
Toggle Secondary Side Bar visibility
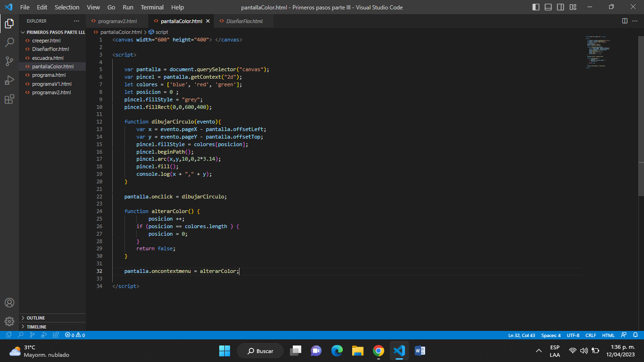(x=561, y=7)
